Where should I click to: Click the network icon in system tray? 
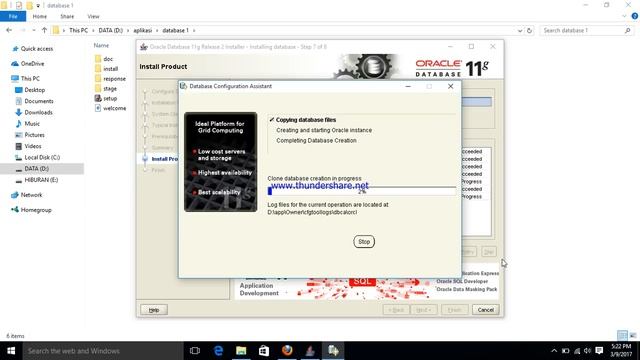click(577, 351)
